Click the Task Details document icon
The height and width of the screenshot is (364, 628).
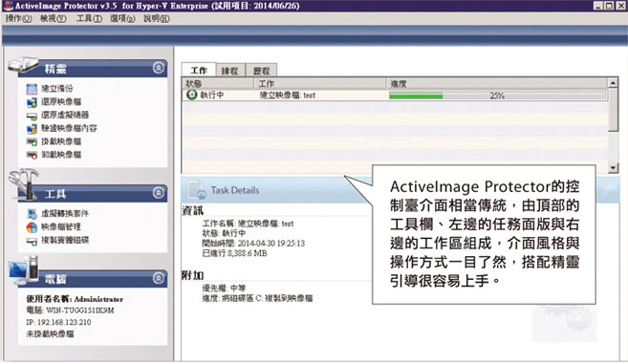coord(196,190)
